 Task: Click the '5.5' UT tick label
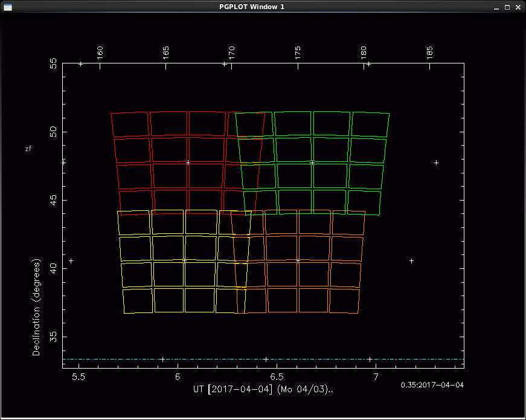click(79, 377)
